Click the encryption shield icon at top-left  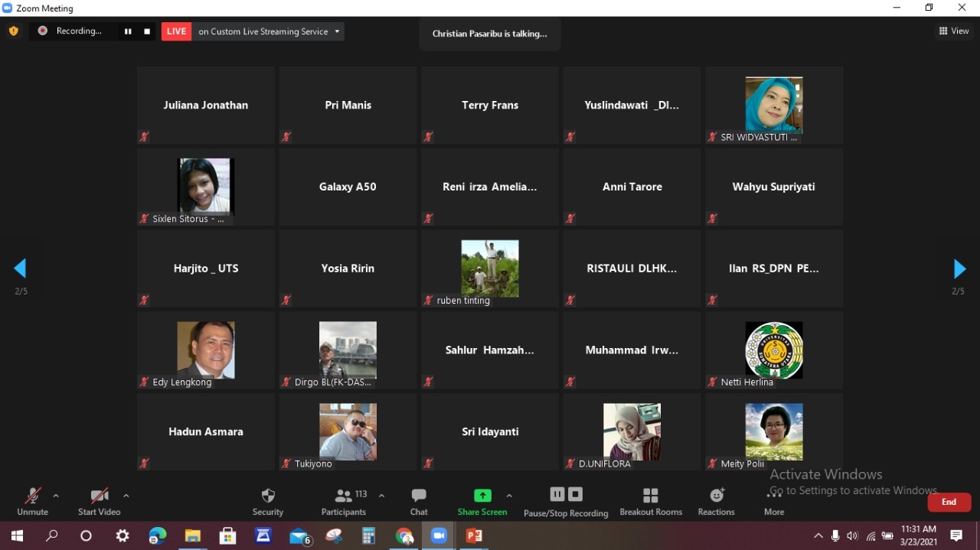[13, 31]
